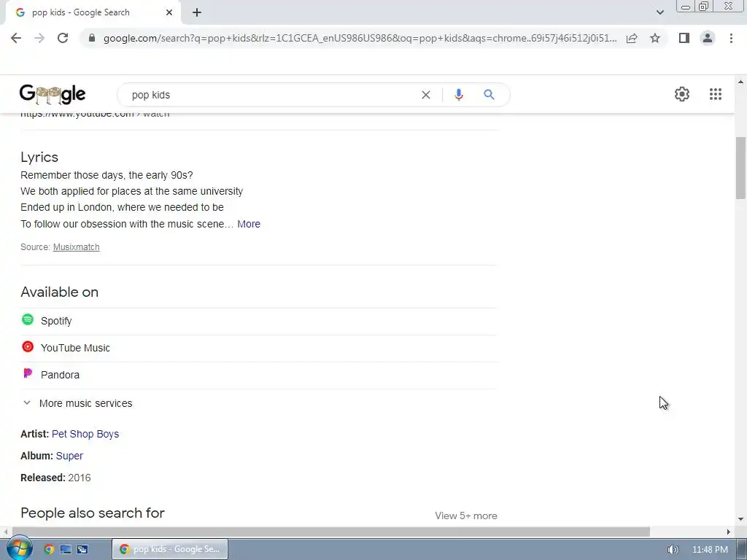
Task: Click the Pandora icon
Action: (x=28, y=374)
